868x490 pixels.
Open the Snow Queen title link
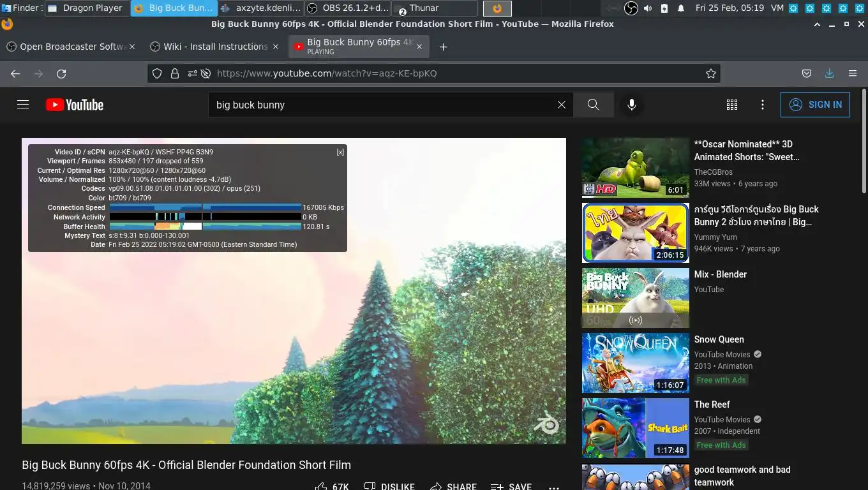[x=719, y=339]
